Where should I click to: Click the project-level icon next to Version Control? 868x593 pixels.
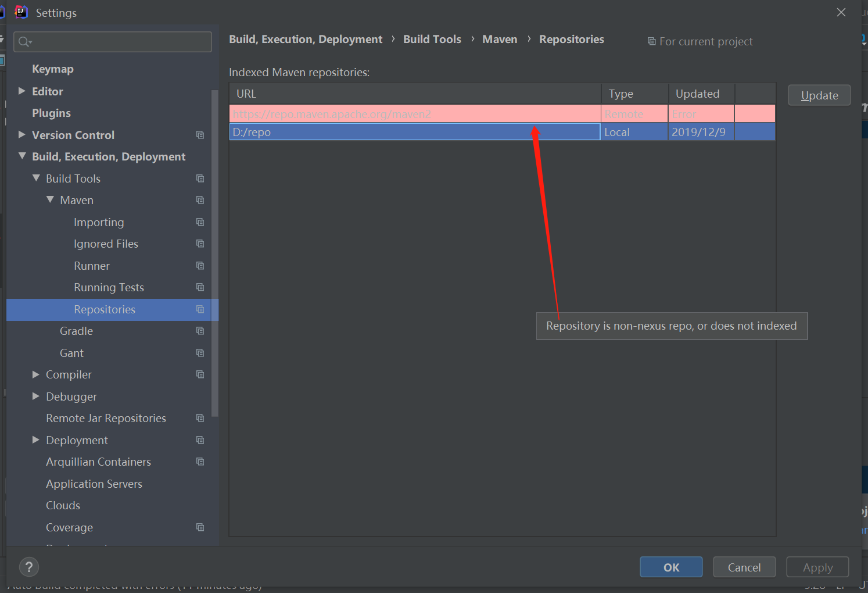200,135
